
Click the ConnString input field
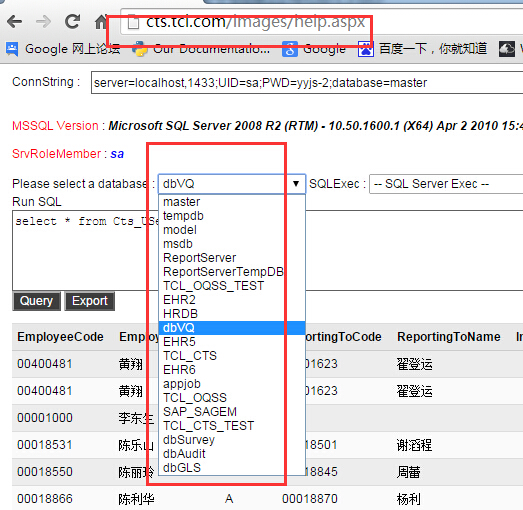[x=307, y=82]
